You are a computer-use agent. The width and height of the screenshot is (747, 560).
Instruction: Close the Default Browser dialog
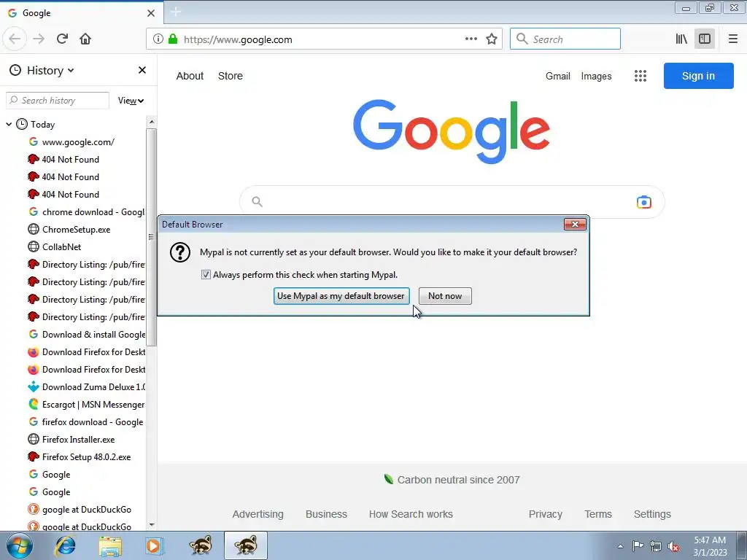click(575, 225)
